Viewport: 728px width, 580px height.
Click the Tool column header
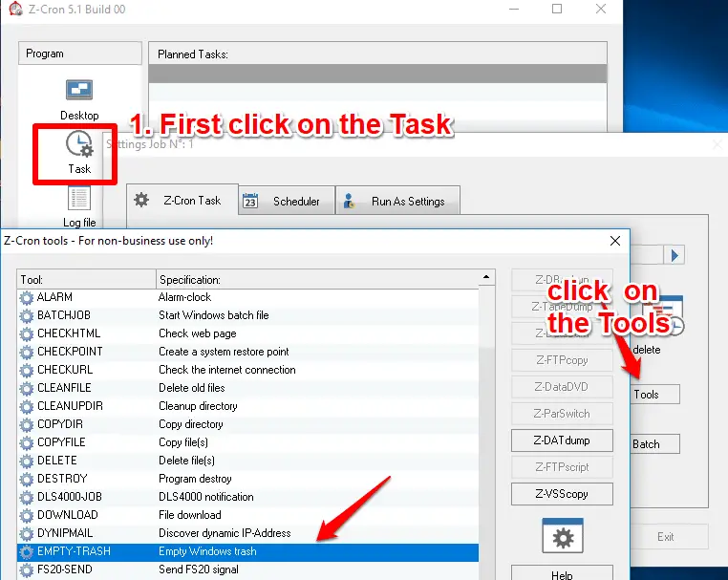point(86,280)
